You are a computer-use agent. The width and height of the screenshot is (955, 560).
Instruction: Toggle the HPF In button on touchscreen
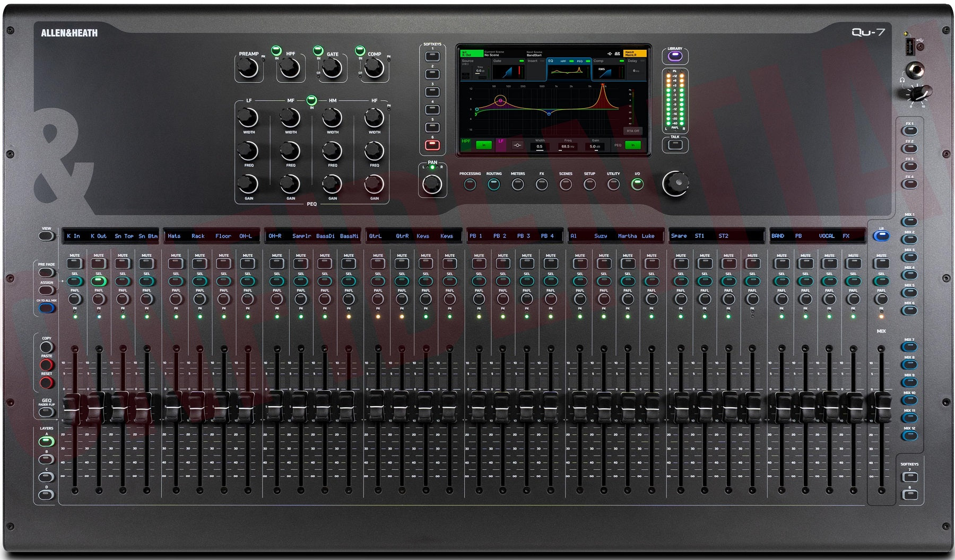click(x=484, y=145)
